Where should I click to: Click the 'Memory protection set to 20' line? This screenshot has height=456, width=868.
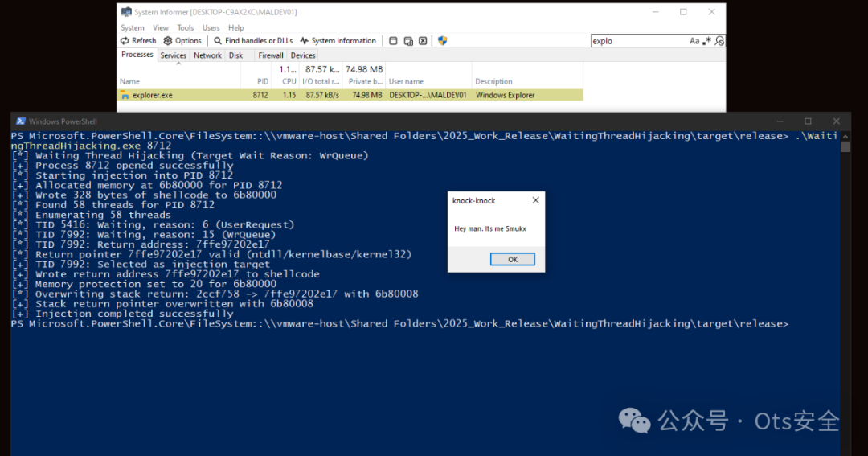[144, 284]
